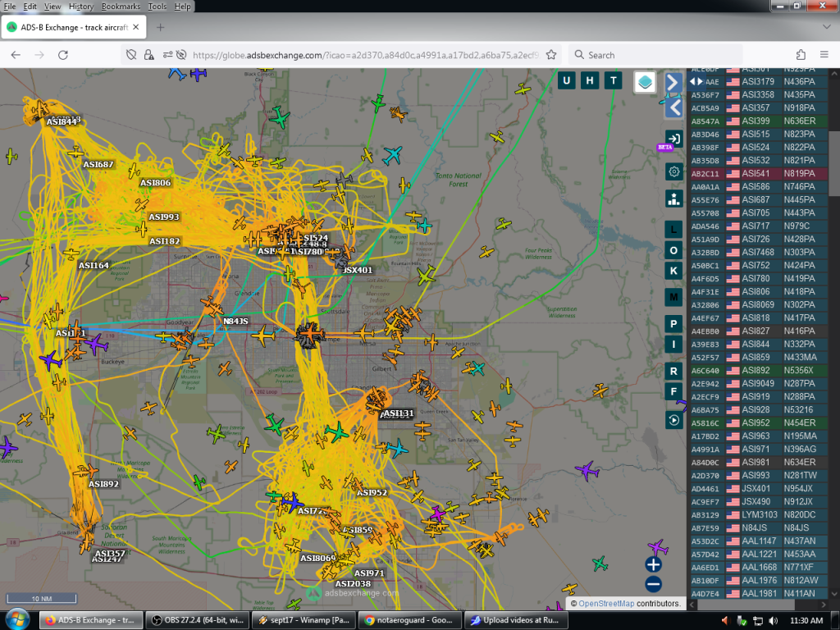The image size is (840, 630).
Task: Toggle the H map button
Action: (590, 81)
